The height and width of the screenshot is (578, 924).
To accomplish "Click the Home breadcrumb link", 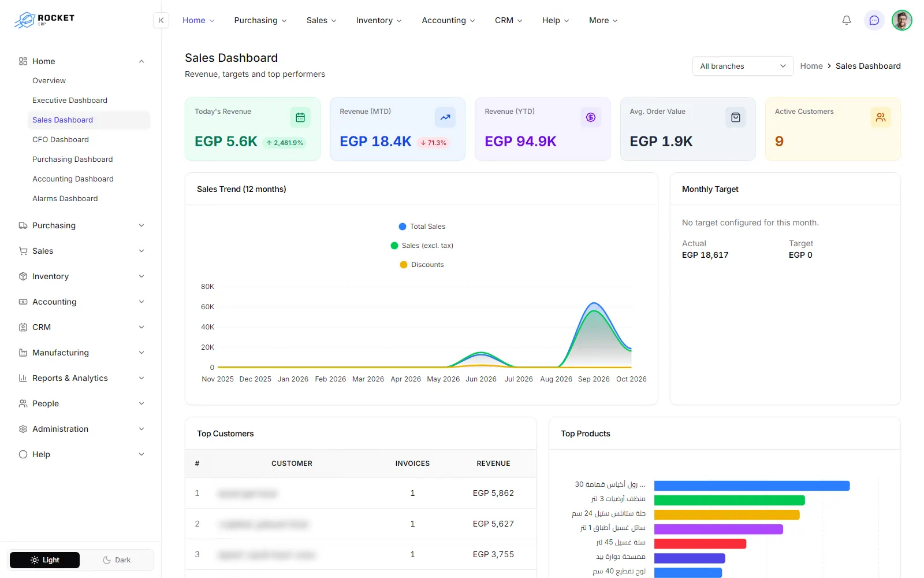I will point(811,66).
